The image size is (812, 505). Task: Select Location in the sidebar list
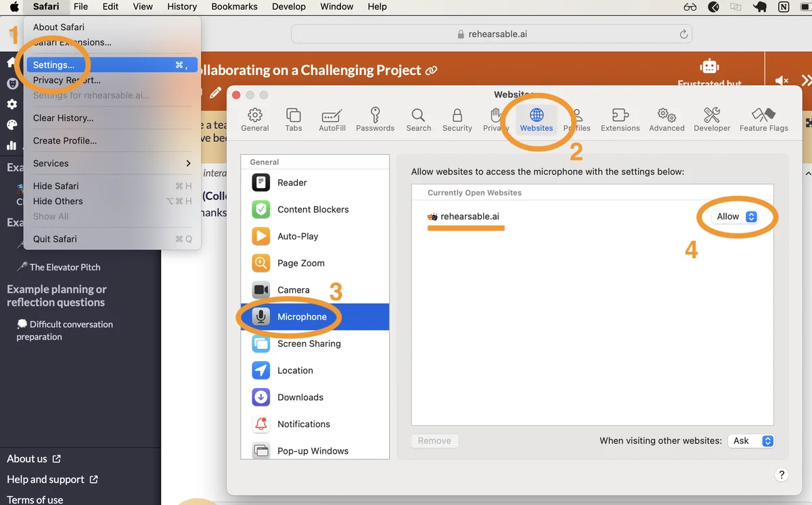click(315, 370)
